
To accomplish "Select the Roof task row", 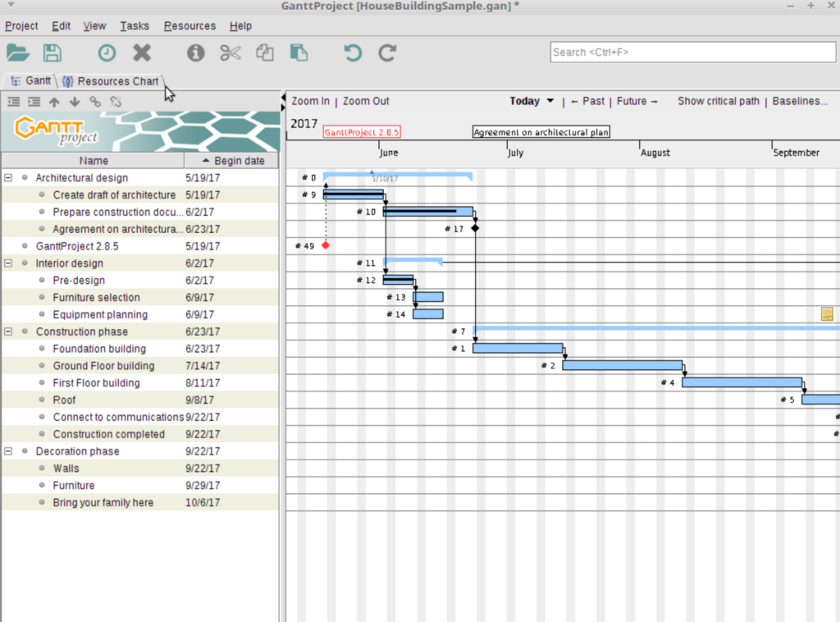I will (x=139, y=400).
